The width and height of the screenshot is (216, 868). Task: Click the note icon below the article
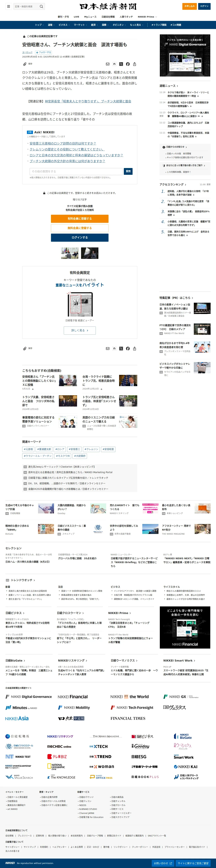point(114,348)
